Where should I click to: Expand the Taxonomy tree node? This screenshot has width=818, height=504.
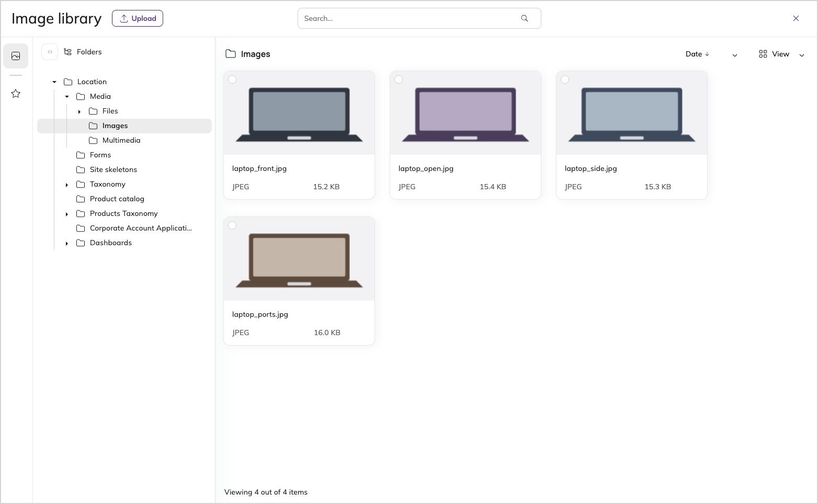click(x=67, y=185)
